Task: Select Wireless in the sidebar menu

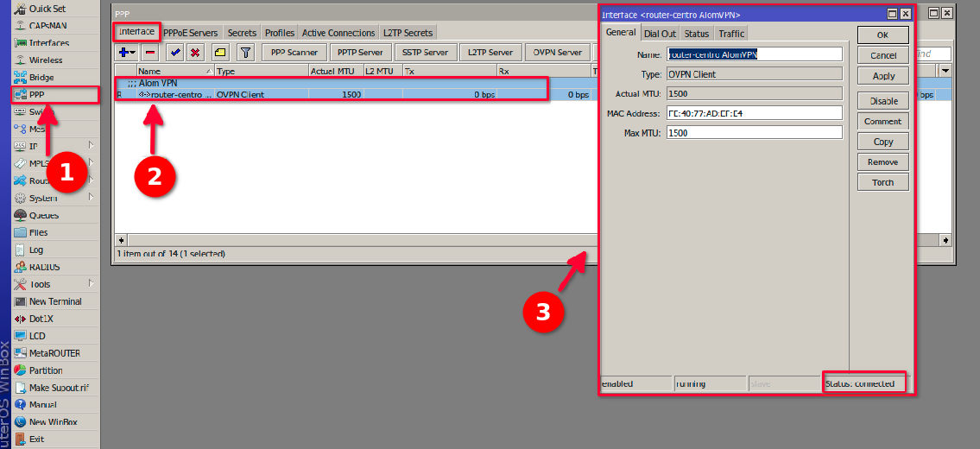Action: 45,60
